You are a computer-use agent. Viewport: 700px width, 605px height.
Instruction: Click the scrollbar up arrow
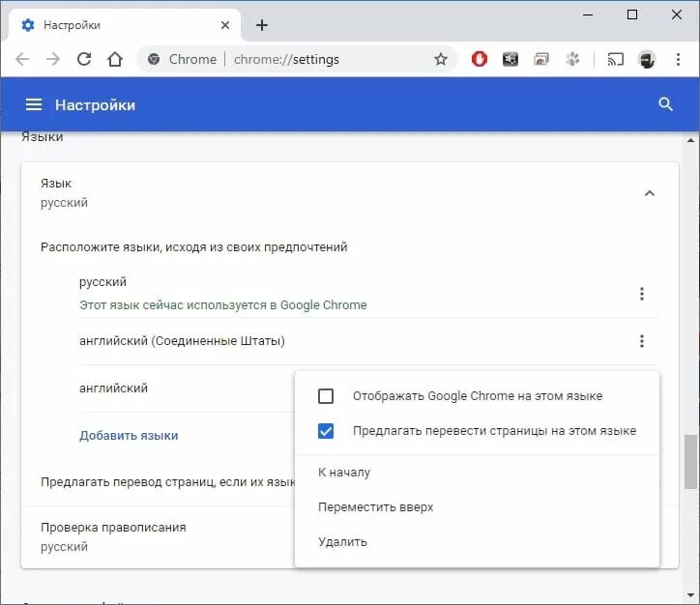690,140
